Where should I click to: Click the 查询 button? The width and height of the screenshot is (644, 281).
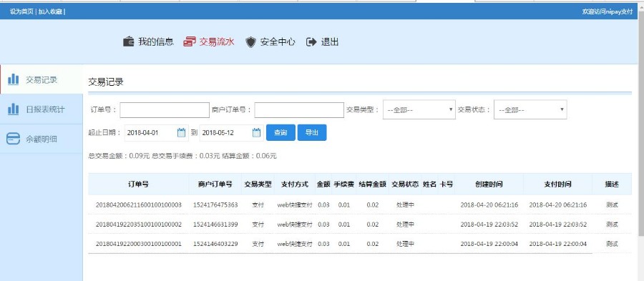(280, 132)
